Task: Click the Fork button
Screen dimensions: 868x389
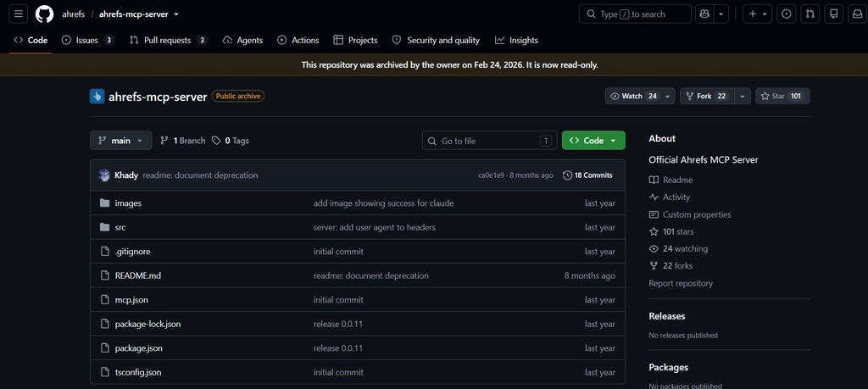Action: tap(706, 97)
